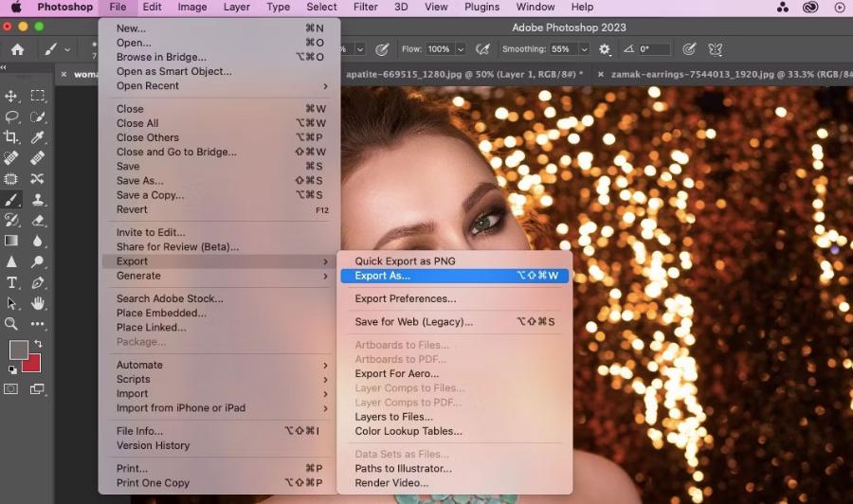
Task: Select the Type tool
Action: pyautogui.click(x=11, y=282)
